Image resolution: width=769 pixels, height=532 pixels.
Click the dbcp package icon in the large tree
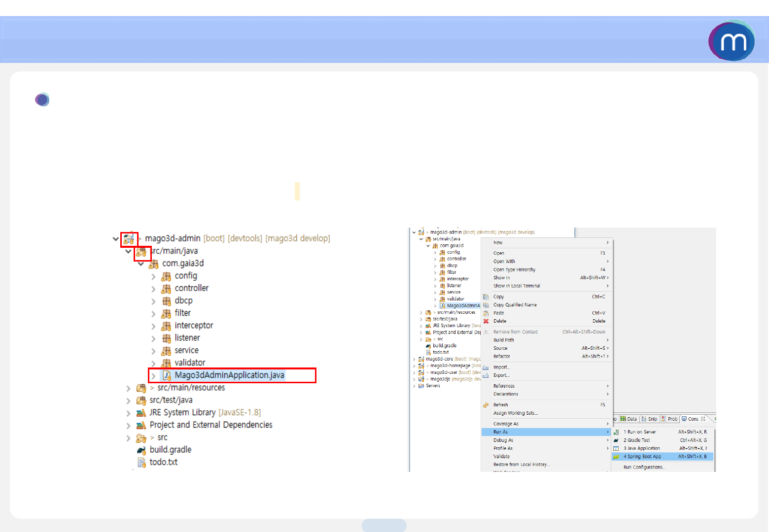(x=166, y=301)
